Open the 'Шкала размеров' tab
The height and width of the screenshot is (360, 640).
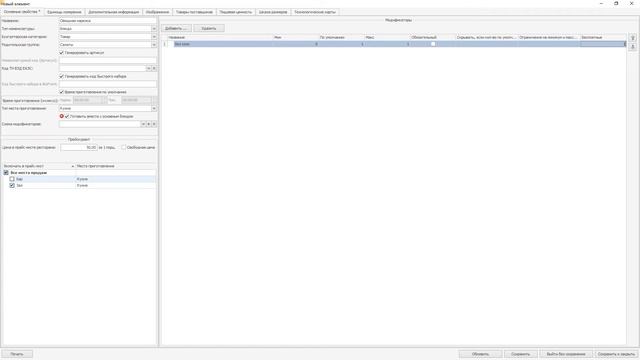tap(273, 12)
